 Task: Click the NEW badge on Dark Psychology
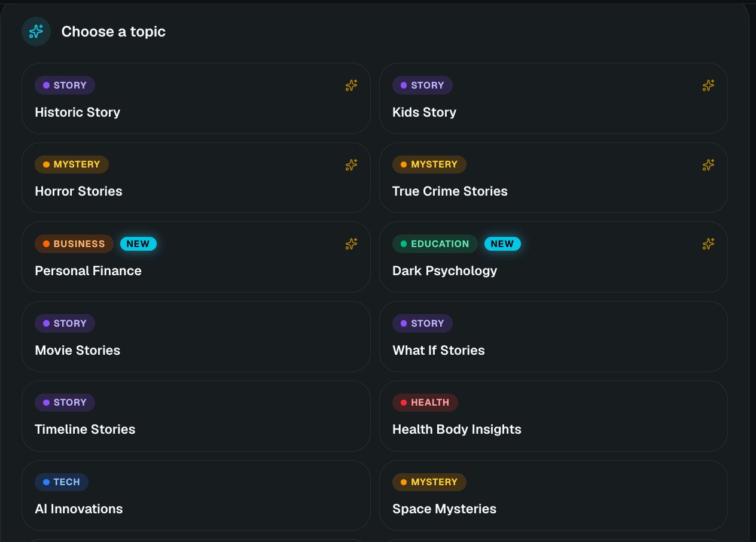click(502, 244)
